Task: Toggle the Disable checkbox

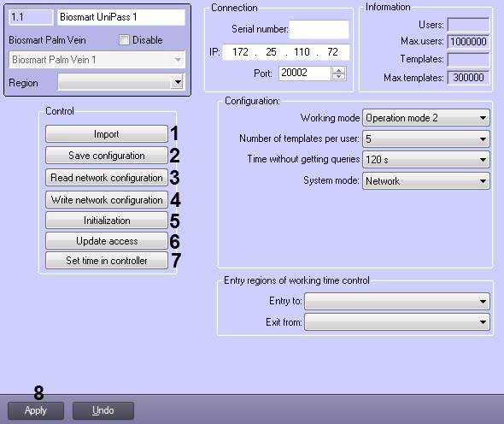Action: pyautogui.click(x=124, y=40)
